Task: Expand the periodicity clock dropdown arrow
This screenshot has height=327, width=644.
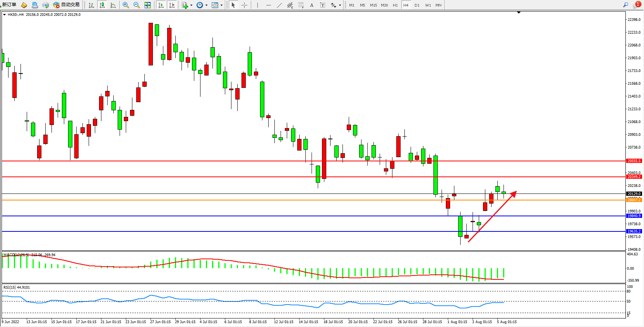Action: click(x=206, y=5)
